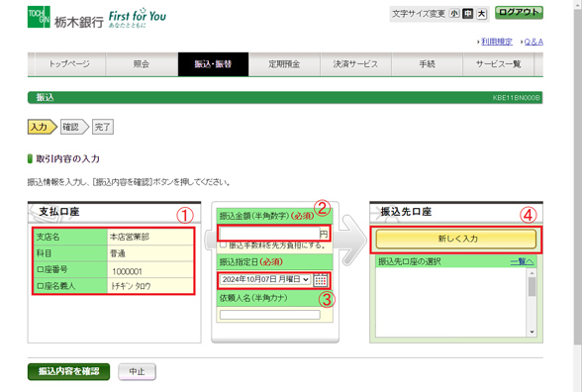Click the 中止 button
The height and width of the screenshot is (392, 582).
(137, 371)
